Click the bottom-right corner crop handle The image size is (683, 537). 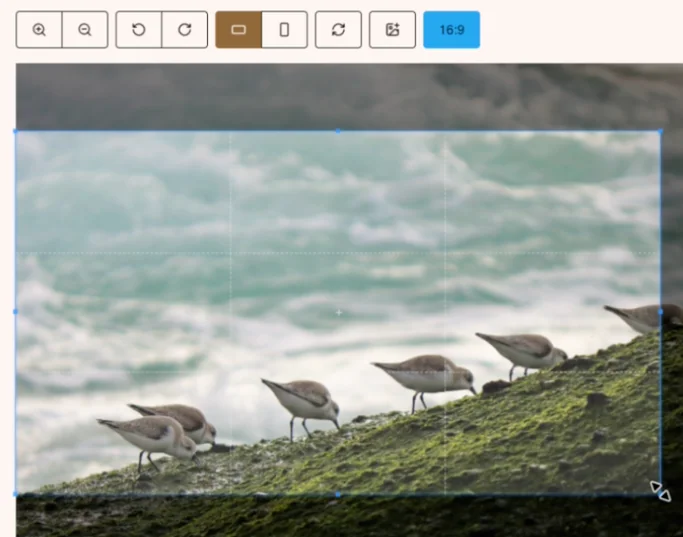click(661, 494)
